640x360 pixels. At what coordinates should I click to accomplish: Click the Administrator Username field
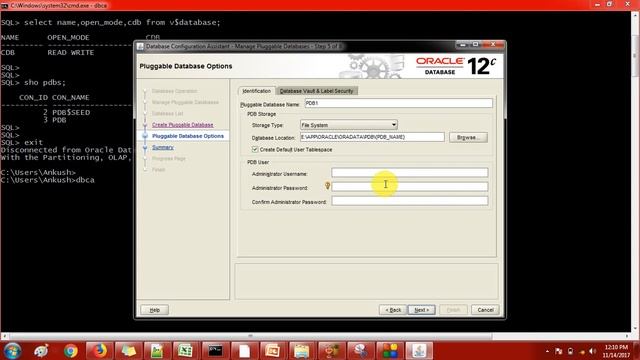409,173
